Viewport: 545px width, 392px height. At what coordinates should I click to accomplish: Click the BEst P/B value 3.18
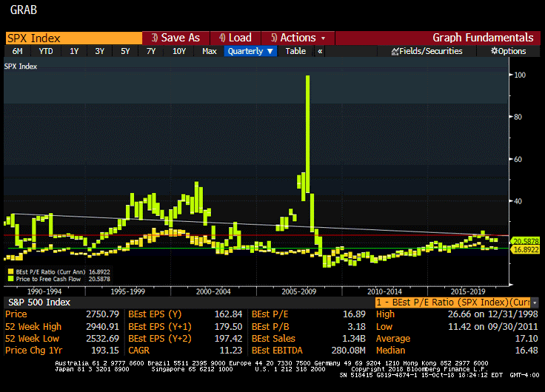tap(357, 327)
